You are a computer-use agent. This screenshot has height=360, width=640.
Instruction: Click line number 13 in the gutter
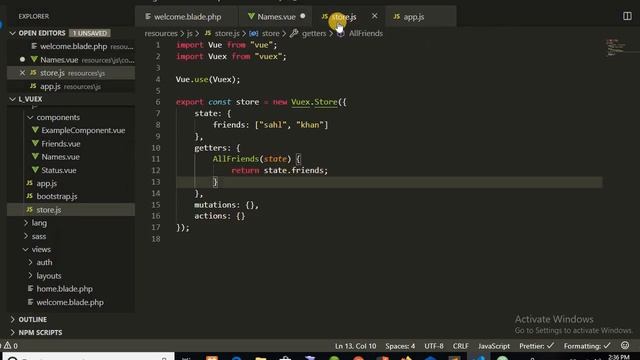156,182
